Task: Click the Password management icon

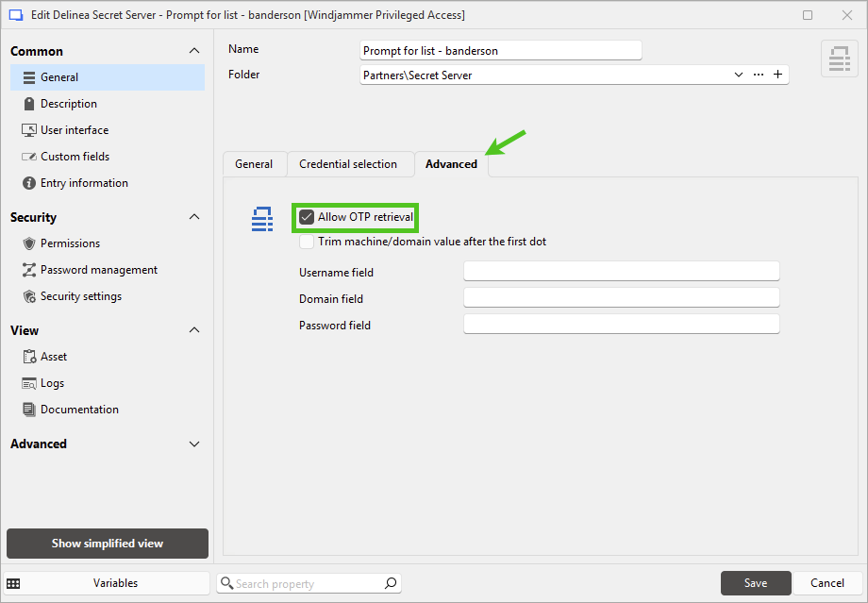Action: pos(29,270)
